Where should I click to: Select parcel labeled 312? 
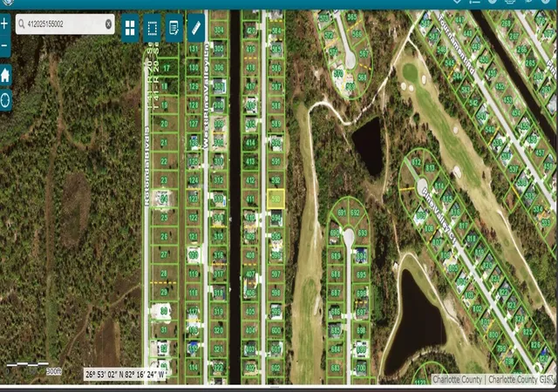click(x=219, y=180)
